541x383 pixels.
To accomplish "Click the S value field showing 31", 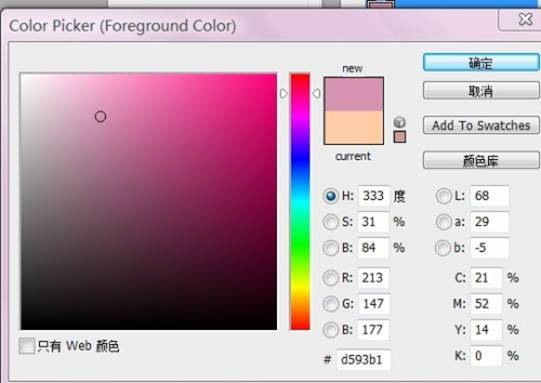I will (x=374, y=222).
